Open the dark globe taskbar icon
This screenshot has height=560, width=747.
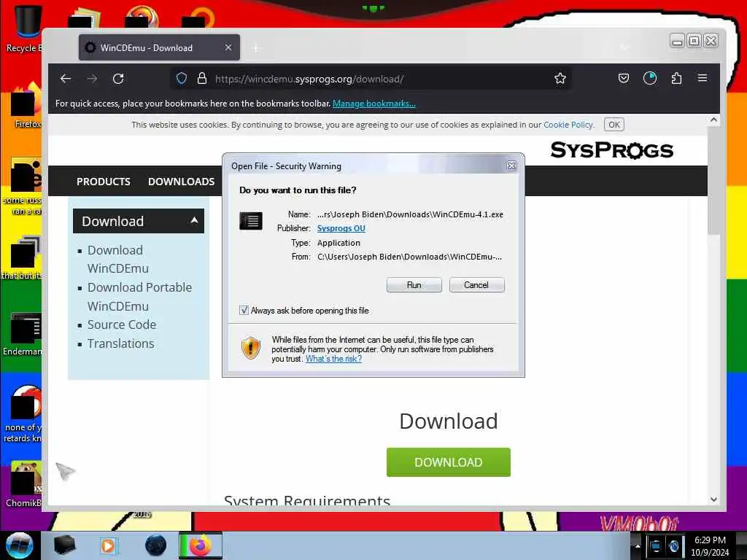click(x=155, y=545)
